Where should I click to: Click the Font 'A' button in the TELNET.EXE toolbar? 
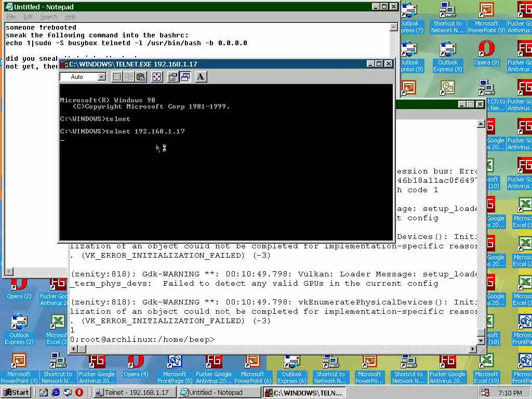201,77
